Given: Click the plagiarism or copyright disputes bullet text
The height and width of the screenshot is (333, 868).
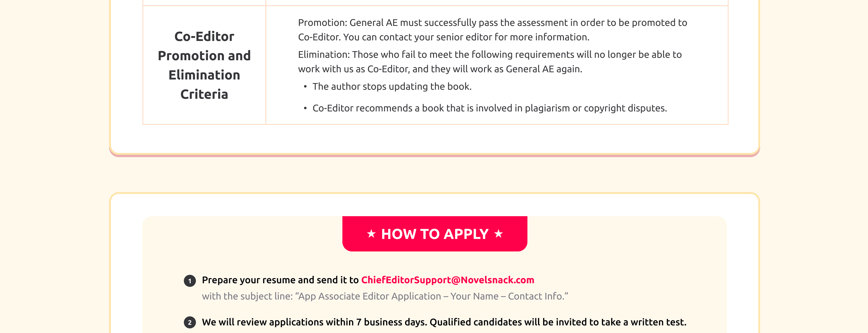Looking at the screenshot, I should tap(489, 108).
